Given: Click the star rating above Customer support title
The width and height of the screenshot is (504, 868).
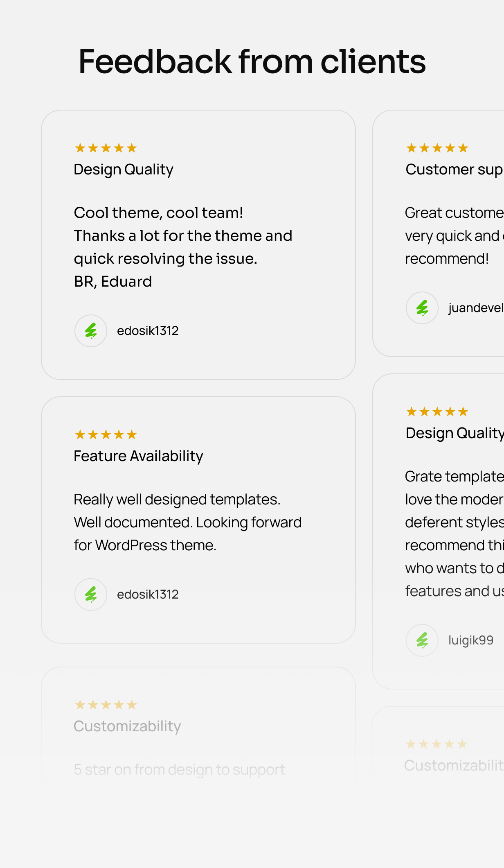Looking at the screenshot, I should tap(437, 148).
